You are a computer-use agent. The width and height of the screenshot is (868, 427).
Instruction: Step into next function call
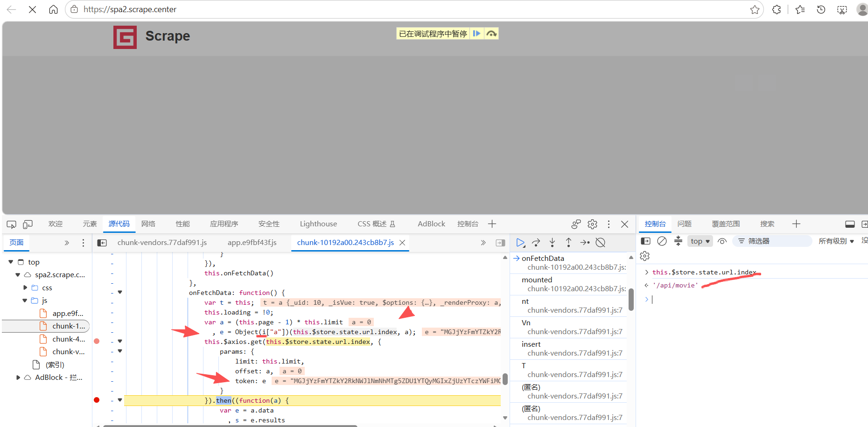point(552,243)
